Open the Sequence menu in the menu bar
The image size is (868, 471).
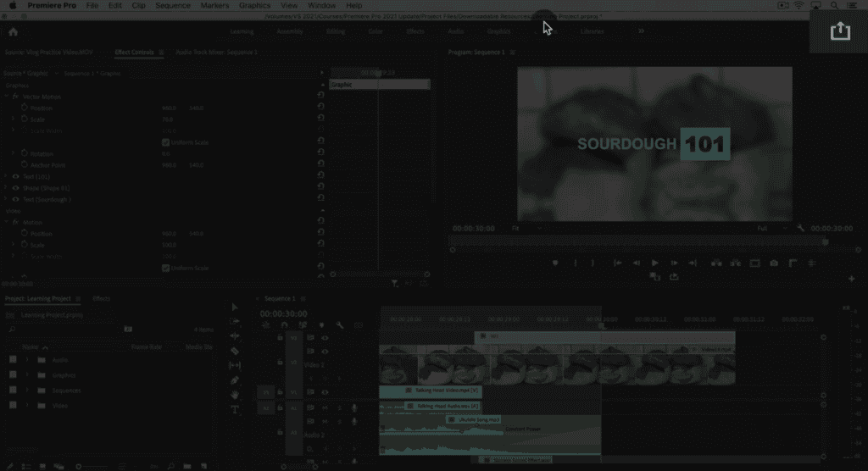tap(172, 5)
